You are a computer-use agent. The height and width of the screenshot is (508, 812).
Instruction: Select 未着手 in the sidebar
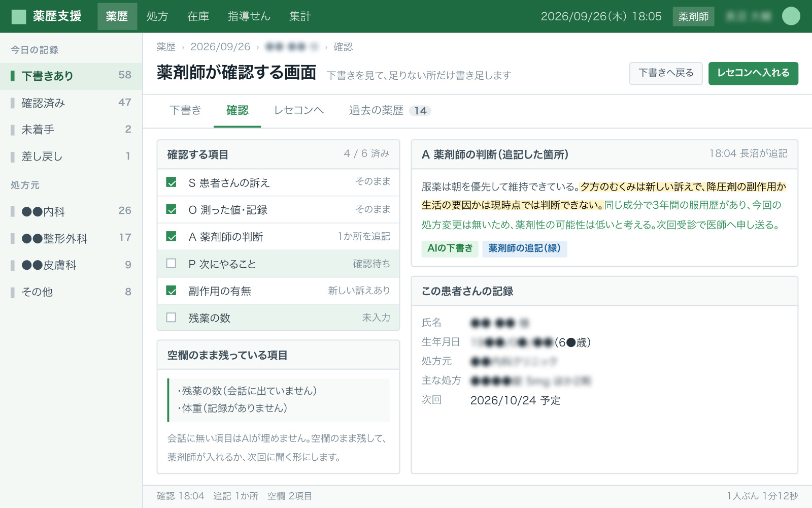71,130
